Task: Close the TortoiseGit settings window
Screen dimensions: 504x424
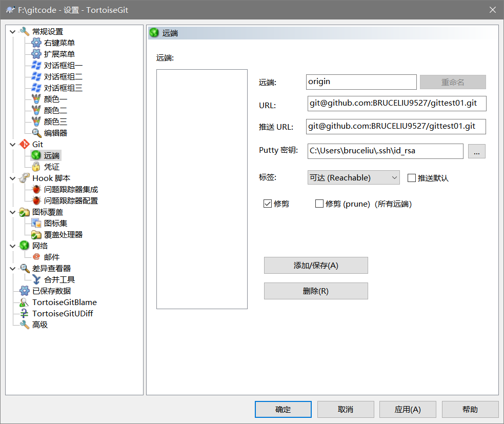Action: 492,10
